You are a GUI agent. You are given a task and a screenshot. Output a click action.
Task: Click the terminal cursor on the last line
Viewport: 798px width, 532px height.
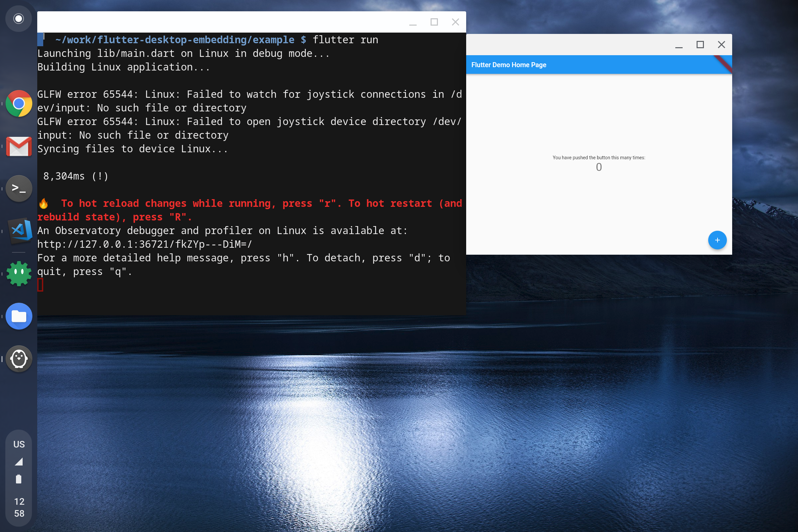(40, 285)
